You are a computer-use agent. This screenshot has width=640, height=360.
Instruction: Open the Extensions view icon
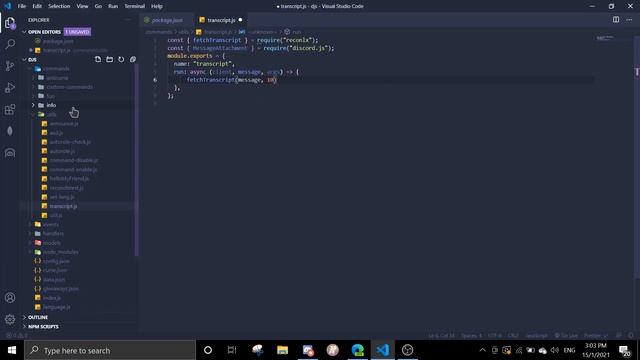[10, 109]
